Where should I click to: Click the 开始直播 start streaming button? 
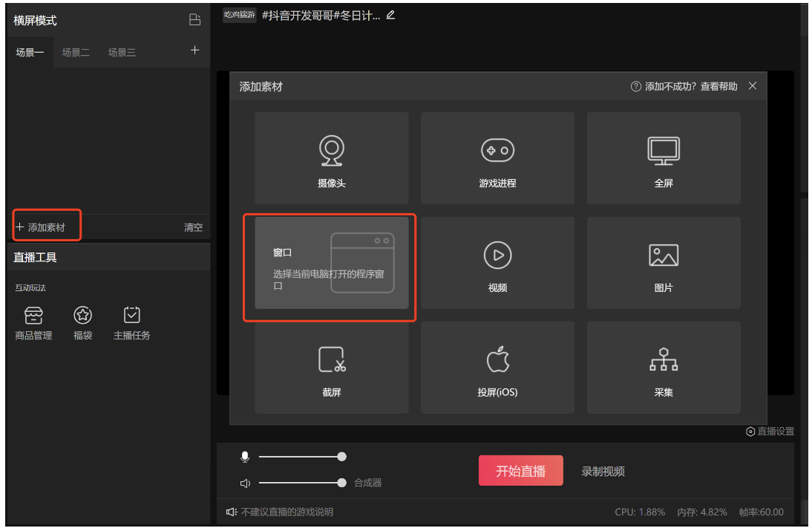click(520, 471)
